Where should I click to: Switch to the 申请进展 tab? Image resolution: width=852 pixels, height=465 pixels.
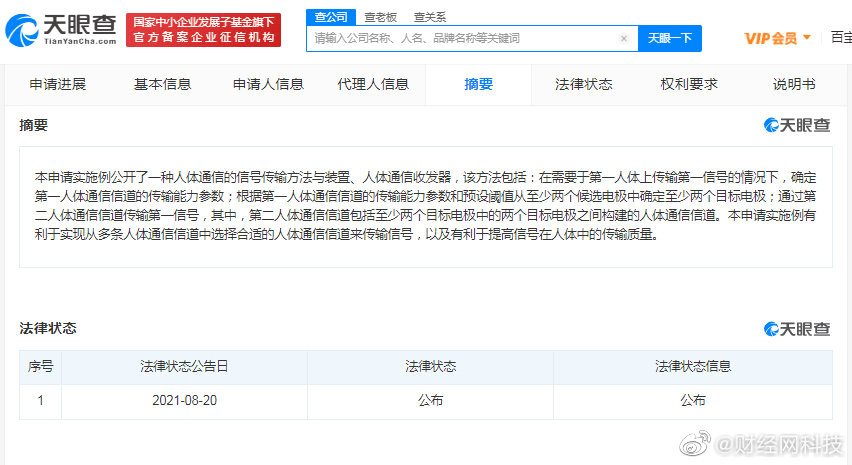[58, 84]
